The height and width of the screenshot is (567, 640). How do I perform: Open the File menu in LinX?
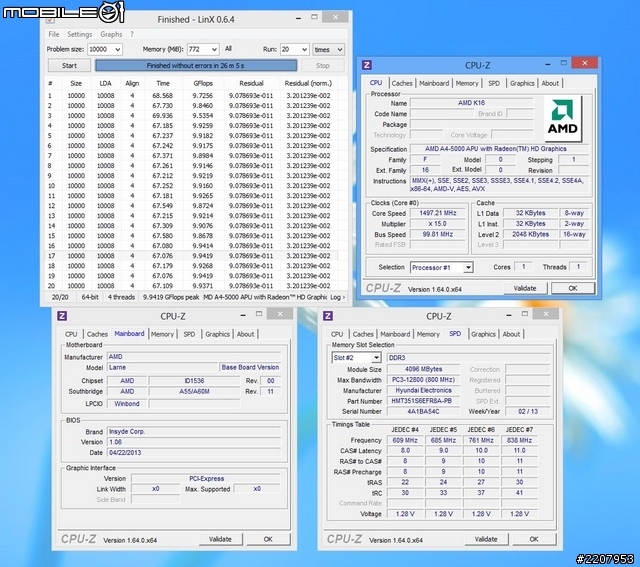pos(53,34)
